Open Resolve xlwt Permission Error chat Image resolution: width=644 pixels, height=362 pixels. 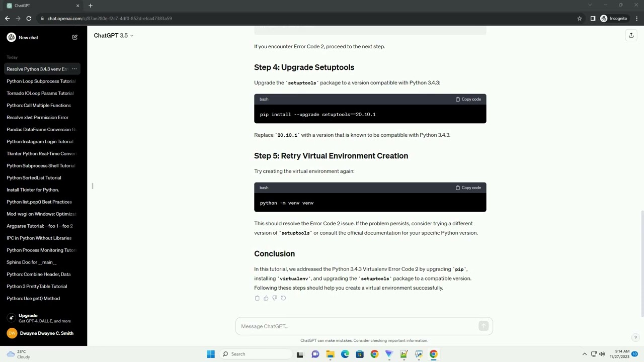coord(42,117)
